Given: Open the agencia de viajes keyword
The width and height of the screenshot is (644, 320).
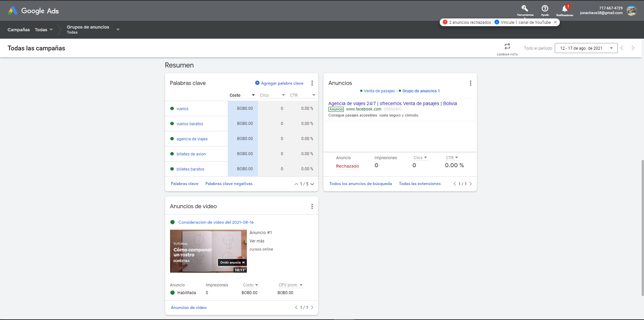Looking at the screenshot, I should click(x=192, y=139).
